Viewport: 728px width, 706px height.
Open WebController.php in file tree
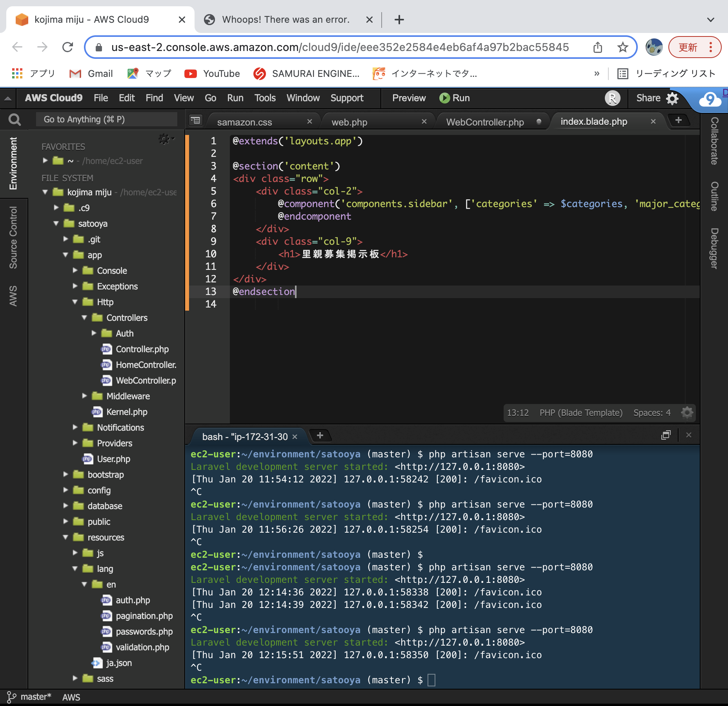[x=138, y=380]
